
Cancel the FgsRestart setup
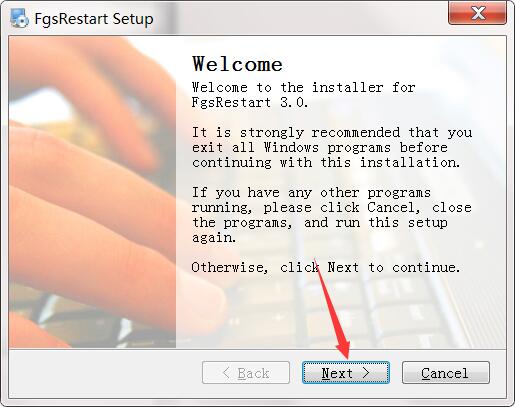(x=446, y=373)
